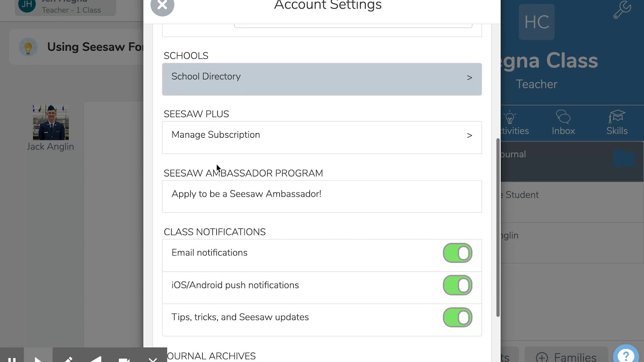Open the wrench settings icon
The height and width of the screenshot is (362, 644).
click(x=622, y=10)
